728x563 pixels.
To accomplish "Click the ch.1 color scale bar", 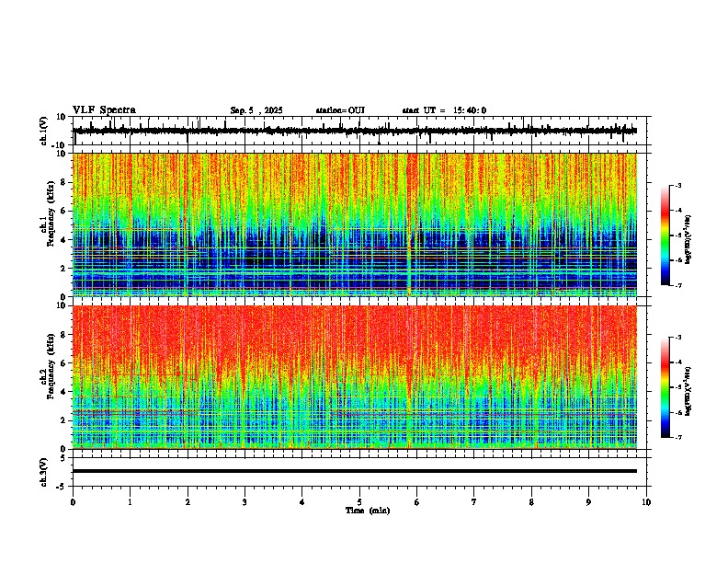I will pos(665,236).
